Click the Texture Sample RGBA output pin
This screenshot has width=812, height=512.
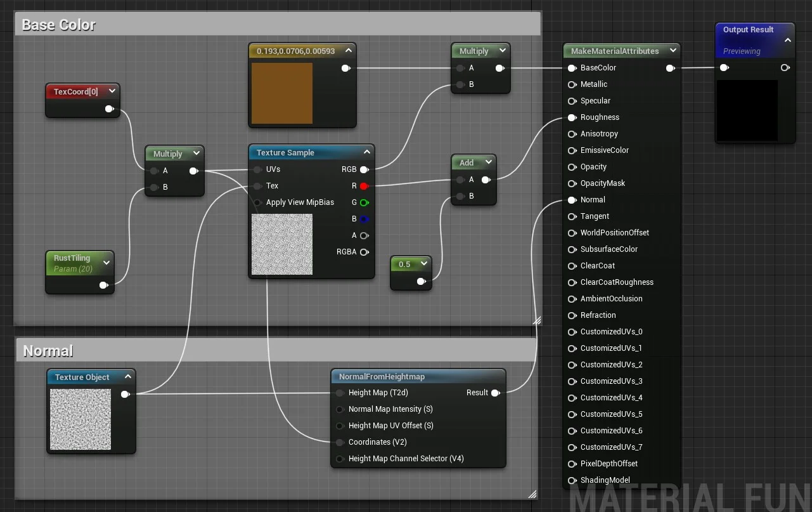364,252
